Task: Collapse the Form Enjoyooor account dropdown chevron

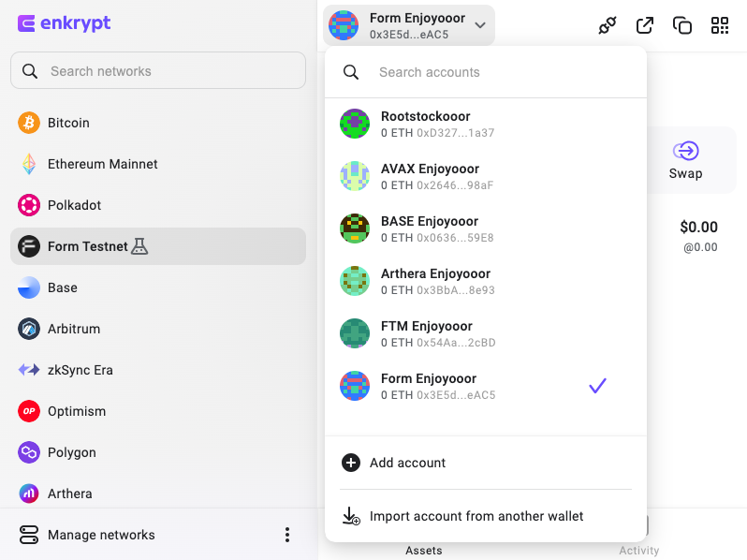Action: [480, 25]
